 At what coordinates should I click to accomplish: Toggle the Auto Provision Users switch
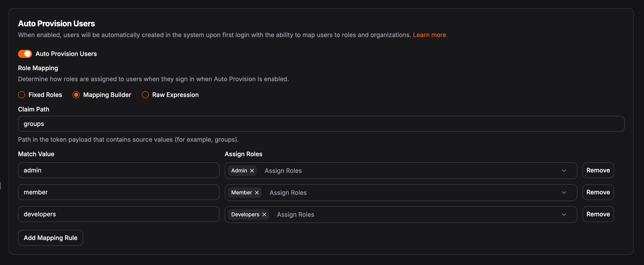(x=25, y=54)
